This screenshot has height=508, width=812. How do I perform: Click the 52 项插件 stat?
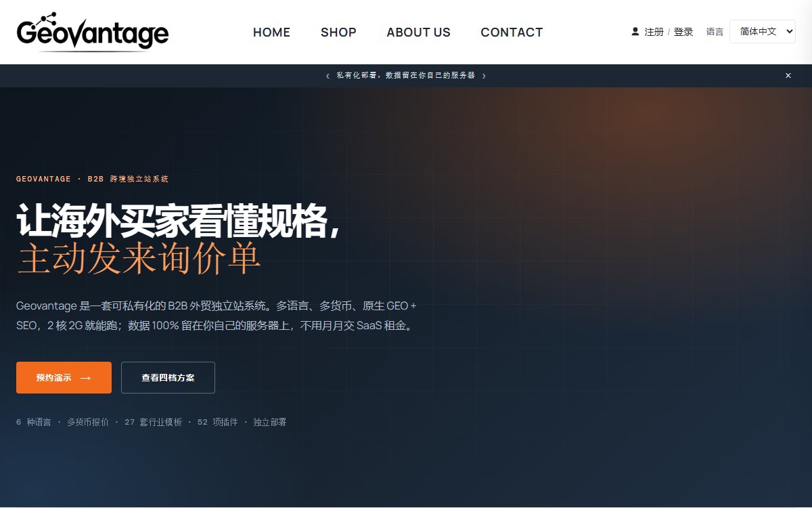[x=218, y=422]
